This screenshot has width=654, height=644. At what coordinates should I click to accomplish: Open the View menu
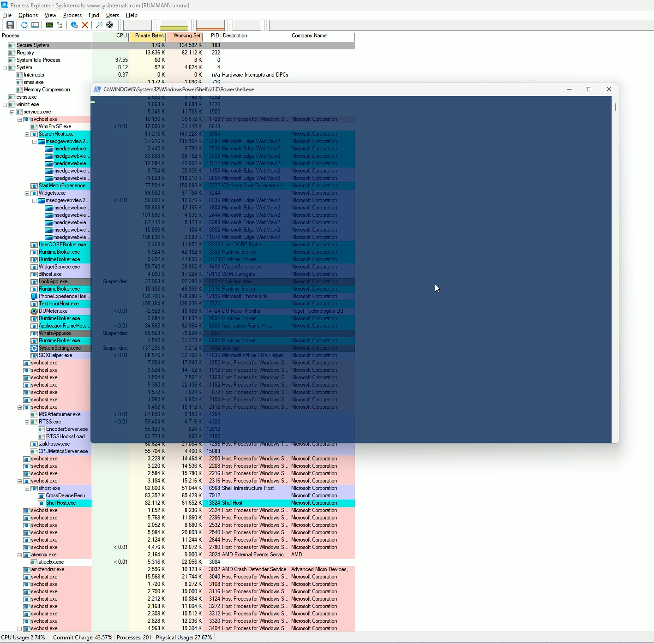point(50,15)
